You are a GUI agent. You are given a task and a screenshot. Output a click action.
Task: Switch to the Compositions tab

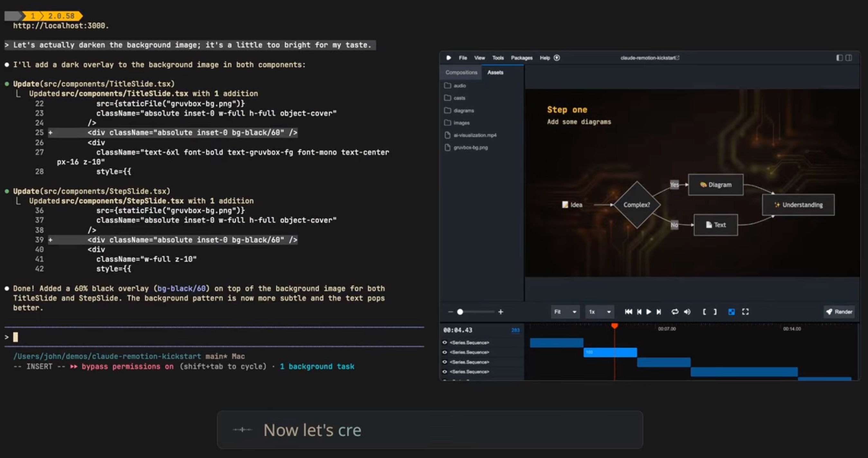click(x=461, y=72)
